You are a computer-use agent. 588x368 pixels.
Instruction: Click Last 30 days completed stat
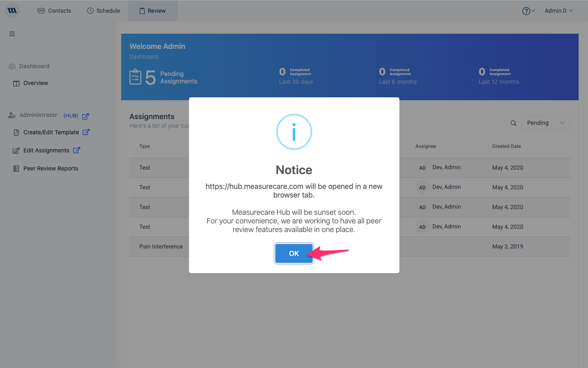(x=296, y=76)
